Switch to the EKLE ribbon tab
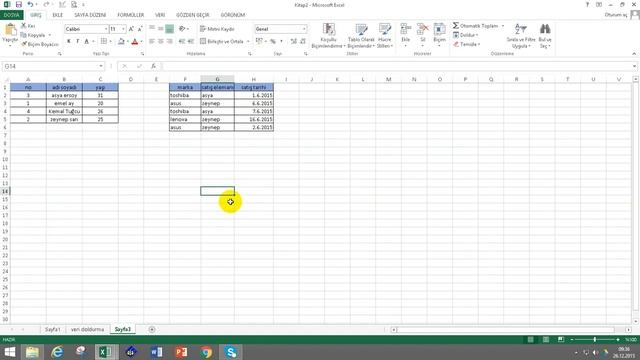 click(x=58, y=15)
